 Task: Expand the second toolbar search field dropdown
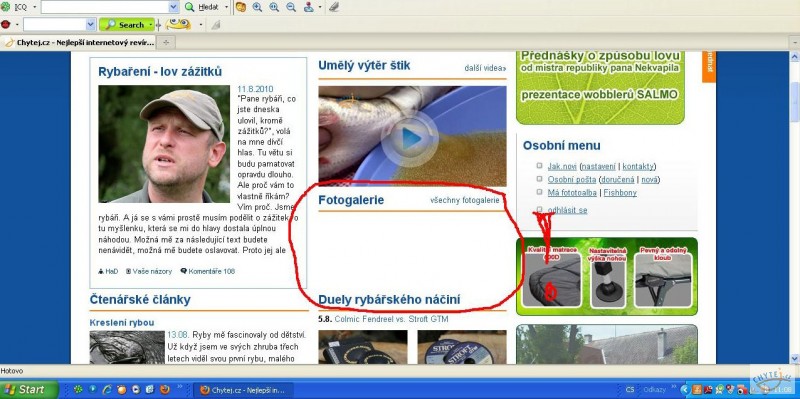point(91,24)
